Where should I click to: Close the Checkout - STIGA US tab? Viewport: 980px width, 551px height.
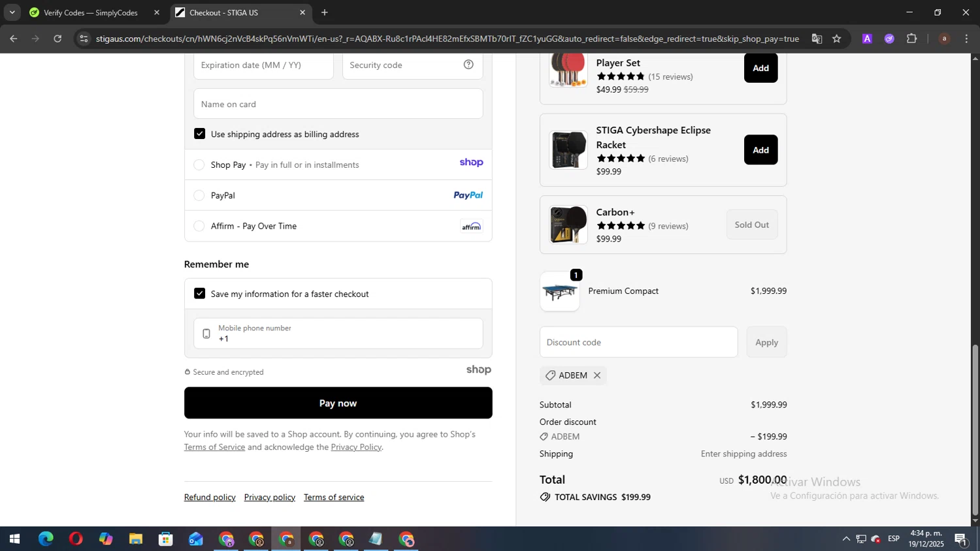302,12
